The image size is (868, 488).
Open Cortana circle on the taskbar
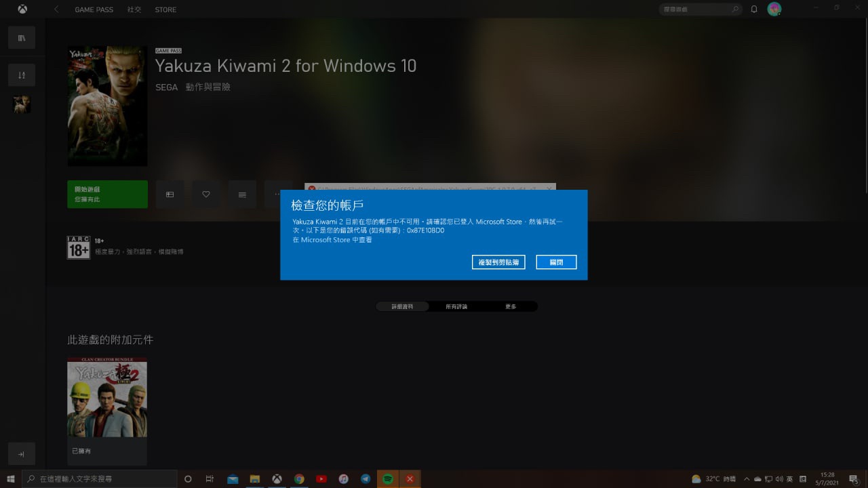(x=188, y=479)
